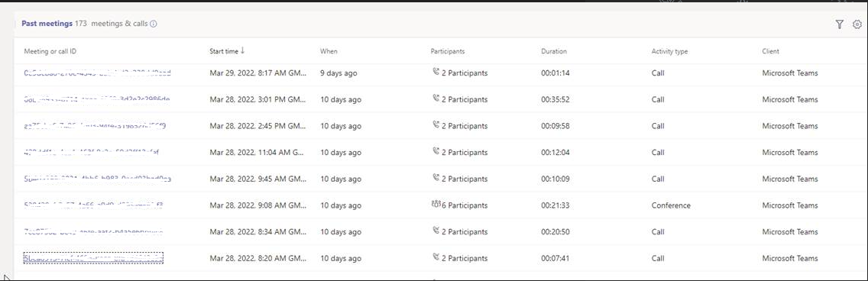Select the Past meetings tab heading
868x281 pixels.
coord(47,24)
